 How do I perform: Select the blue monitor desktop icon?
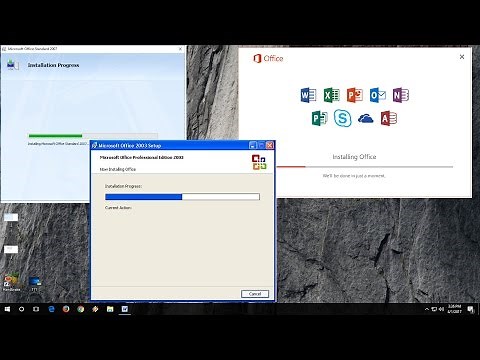tap(35, 283)
